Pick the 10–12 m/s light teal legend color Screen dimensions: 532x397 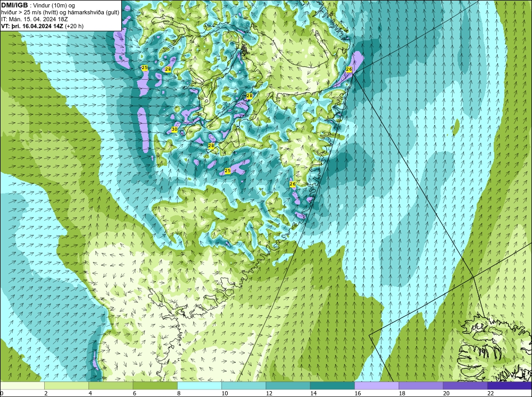(x=244, y=385)
